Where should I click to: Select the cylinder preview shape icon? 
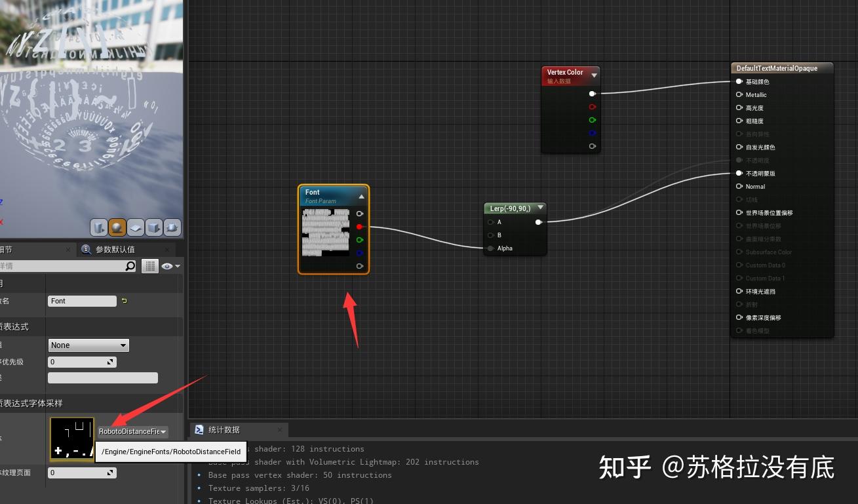98,227
